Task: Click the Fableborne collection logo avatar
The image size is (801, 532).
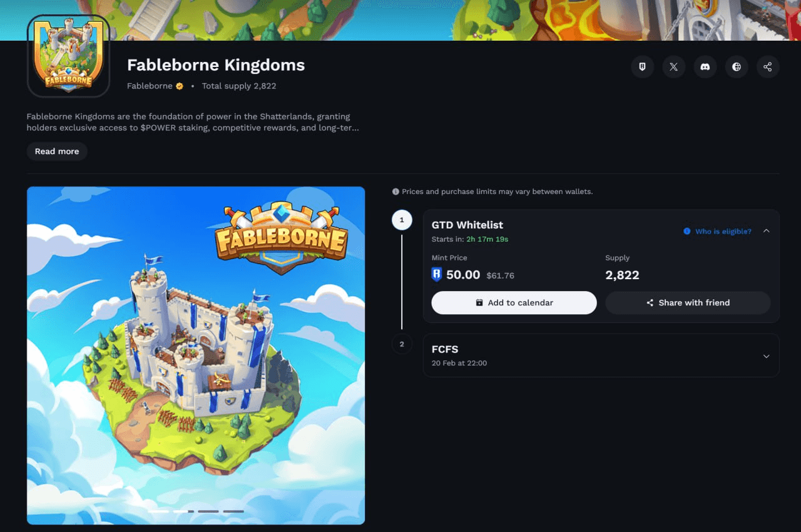Action: click(69, 56)
